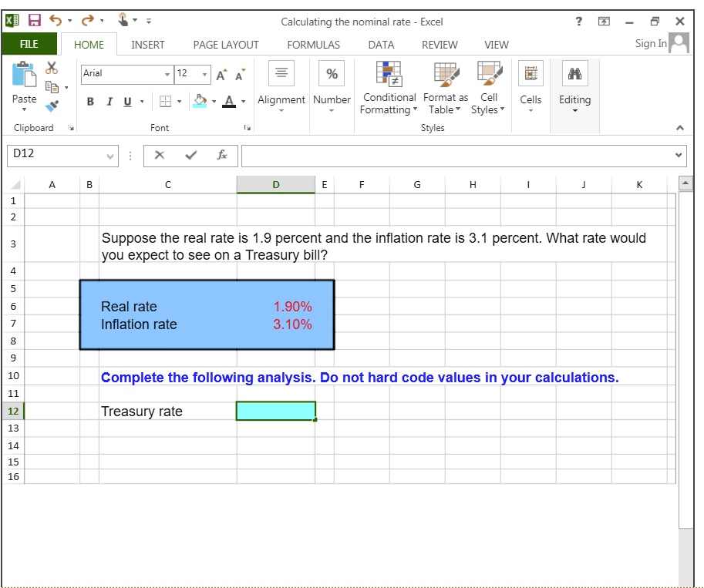The height and width of the screenshot is (588, 704).
Task: Open Conditional Formatting options
Action: pos(389,88)
